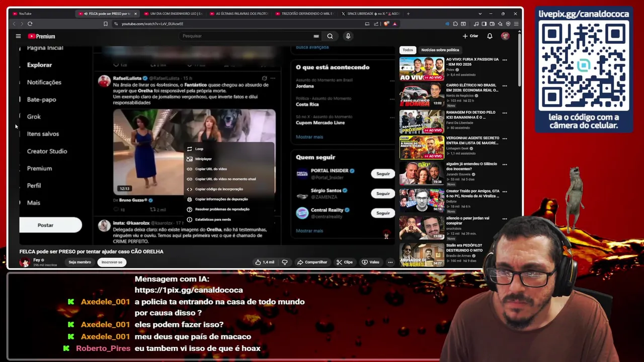Open options for Creator Traído video

point(505,192)
